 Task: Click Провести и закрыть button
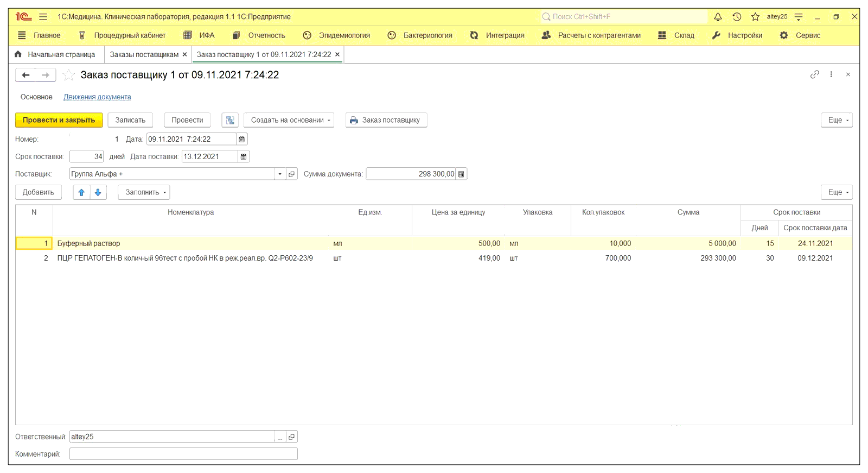pyautogui.click(x=59, y=120)
